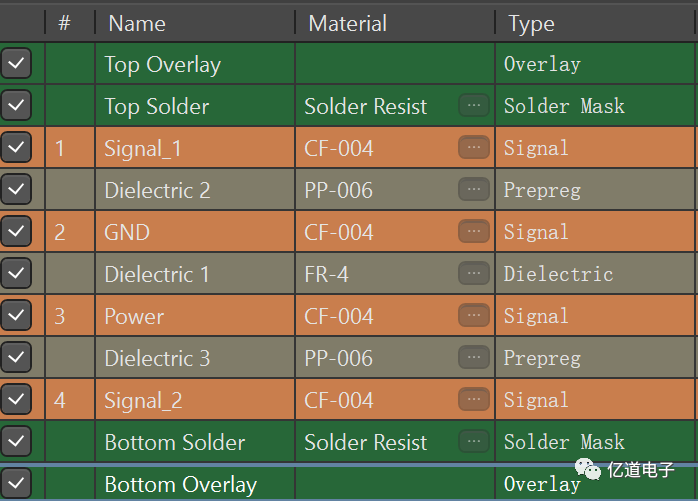Open material picker for GND layer

(x=474, y=231)
